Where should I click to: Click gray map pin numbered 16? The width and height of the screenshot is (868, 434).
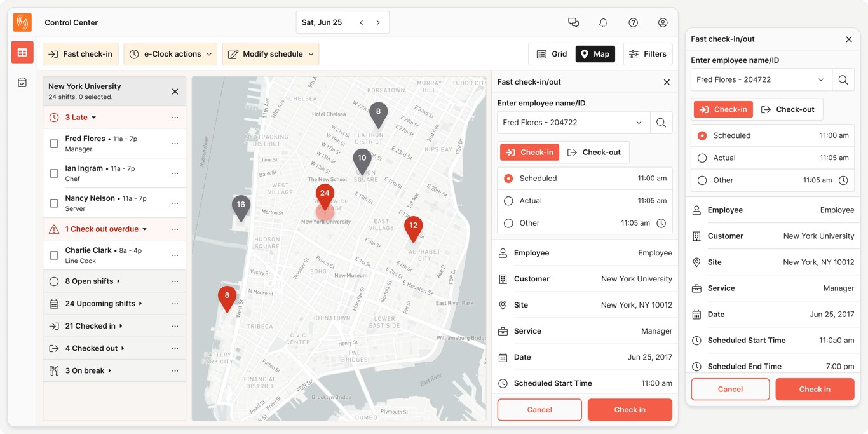click(241, 207)
